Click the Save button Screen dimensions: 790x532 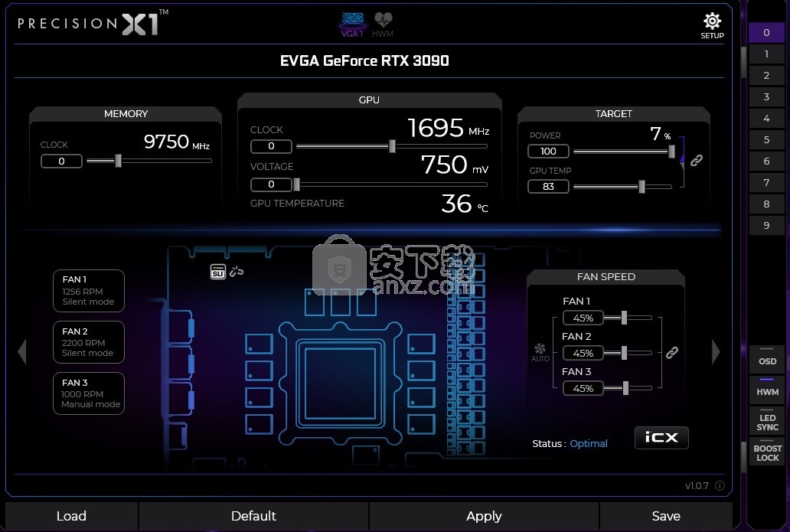point(666,516)
